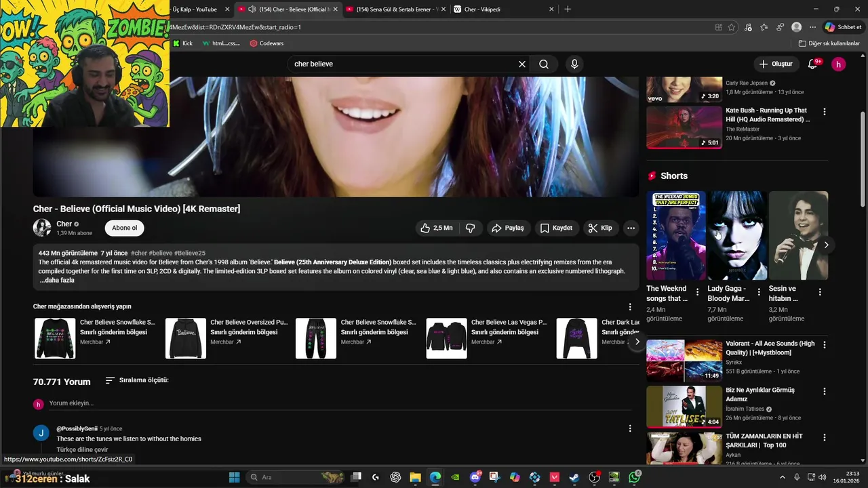
Task: Open Discord from the taskbar
Action: [475, 477]
